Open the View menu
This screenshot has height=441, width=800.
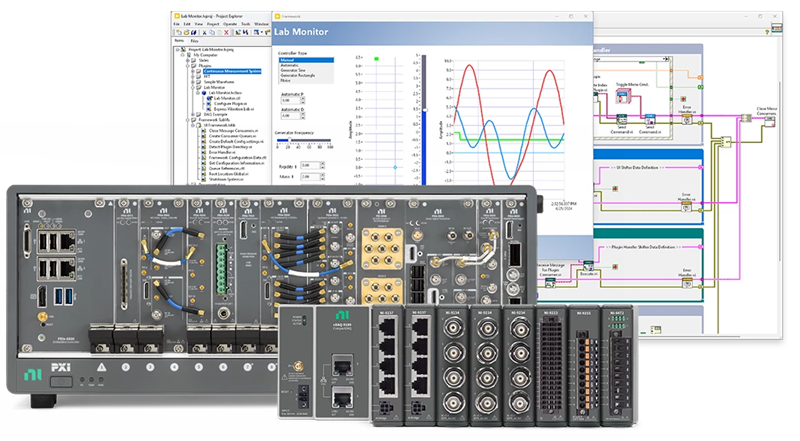[x=198, y=24]
